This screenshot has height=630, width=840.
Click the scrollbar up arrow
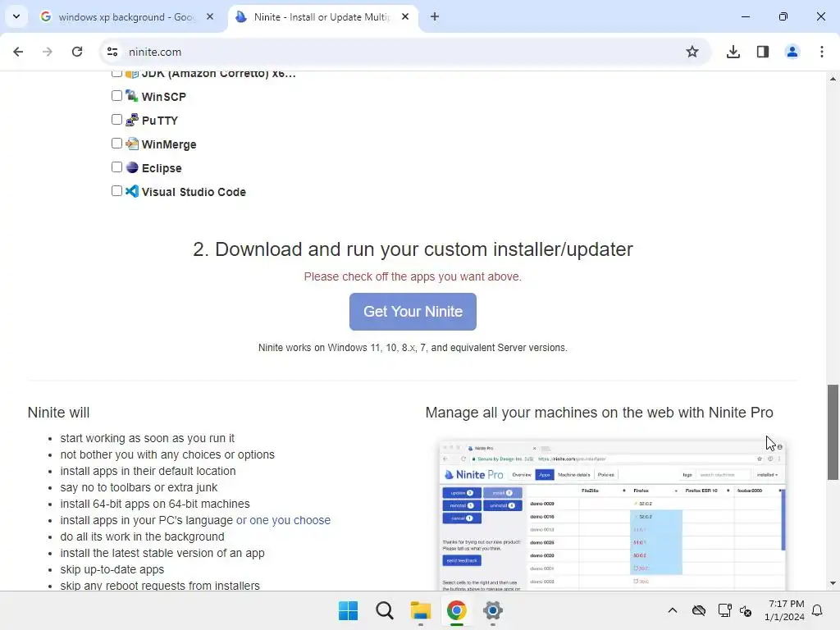833,79
